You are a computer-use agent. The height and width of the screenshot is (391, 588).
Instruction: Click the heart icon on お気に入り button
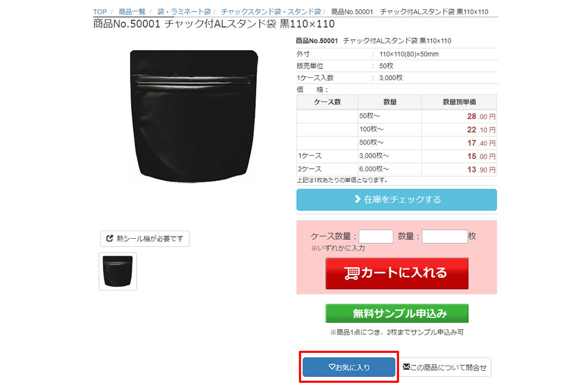pos(332,367)
